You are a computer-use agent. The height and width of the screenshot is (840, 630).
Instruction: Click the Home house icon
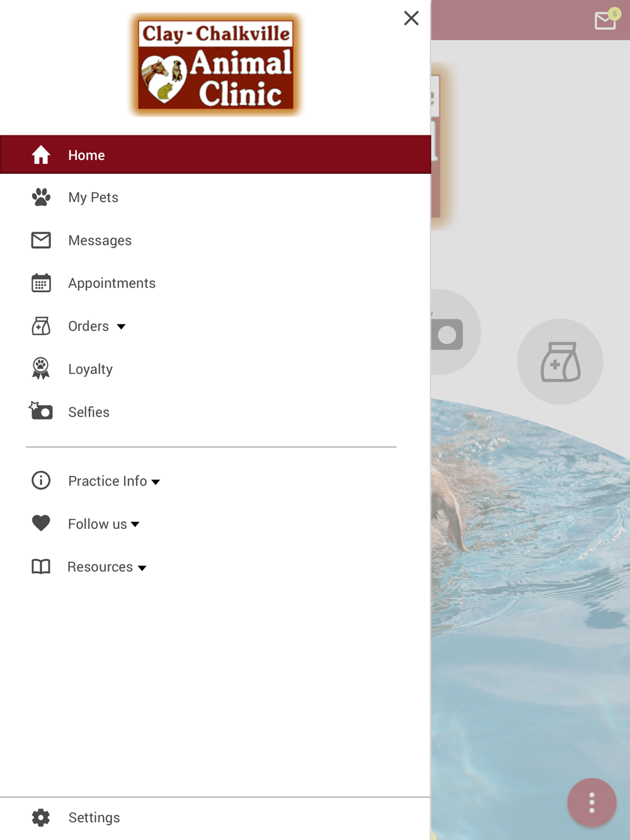(x=41, y=155)
